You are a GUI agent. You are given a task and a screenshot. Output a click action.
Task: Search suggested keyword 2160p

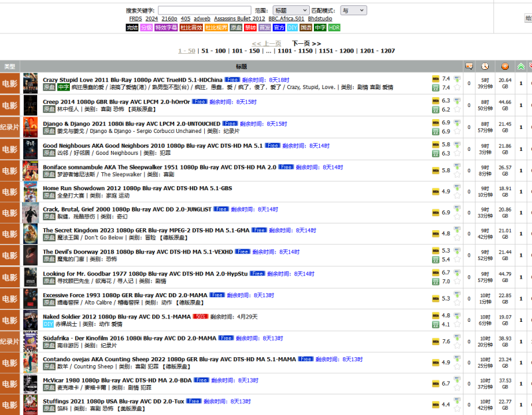pyautogui.click(x=170, y=19)
